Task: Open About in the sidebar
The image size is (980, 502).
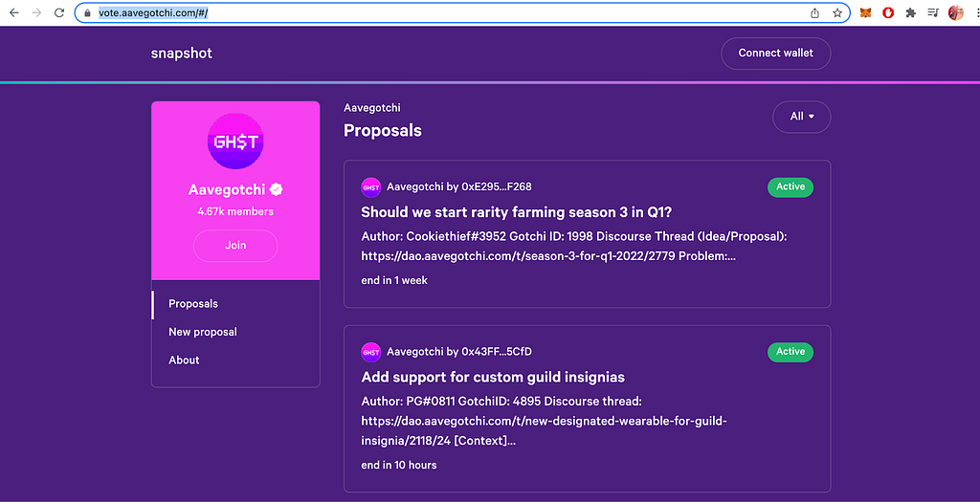Action: pyautogui.click(x=184, y=360)
